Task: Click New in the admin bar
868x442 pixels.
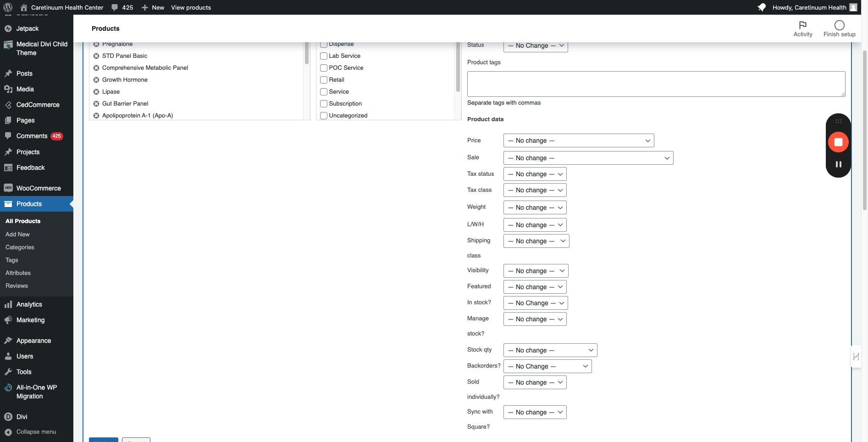Action: 153,7
